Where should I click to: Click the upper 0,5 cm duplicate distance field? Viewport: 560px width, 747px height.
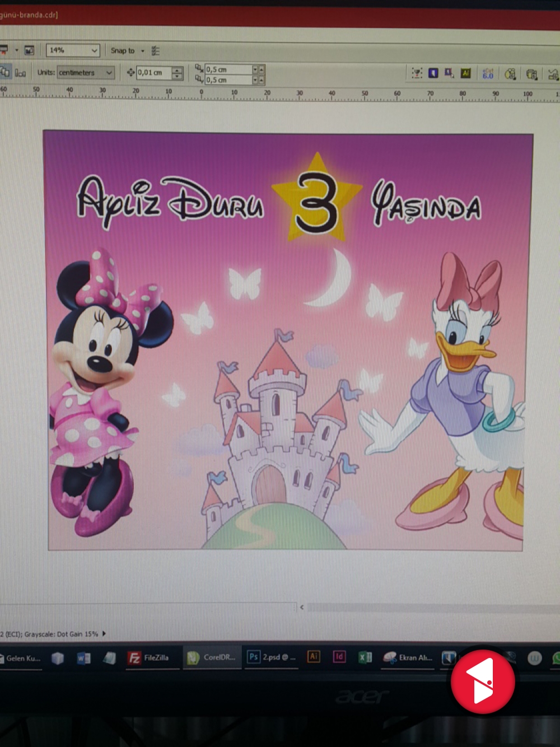228,69
